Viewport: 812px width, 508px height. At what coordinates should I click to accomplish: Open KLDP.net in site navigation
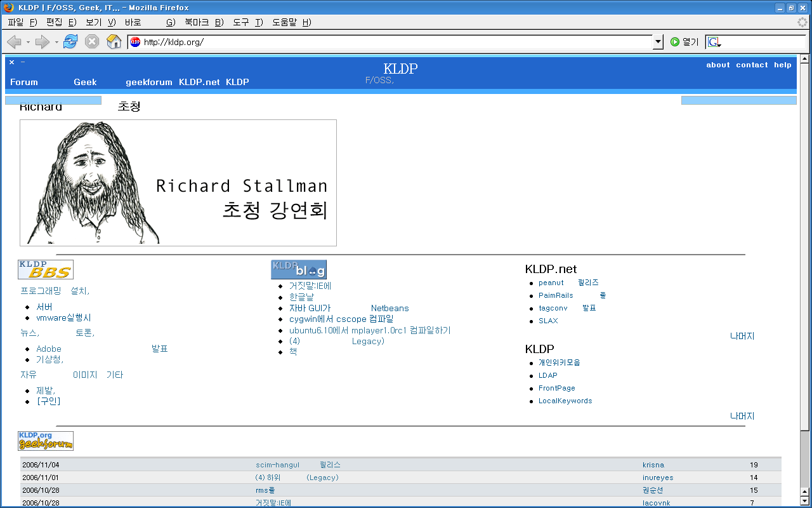coord(199,82)
